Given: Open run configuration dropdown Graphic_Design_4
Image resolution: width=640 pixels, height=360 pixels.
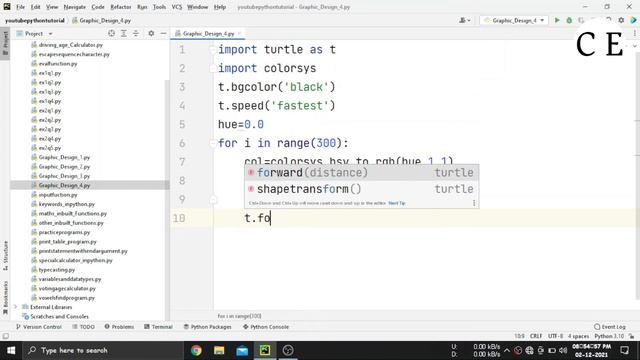Looking at the screenshot, I should point(513,20).
